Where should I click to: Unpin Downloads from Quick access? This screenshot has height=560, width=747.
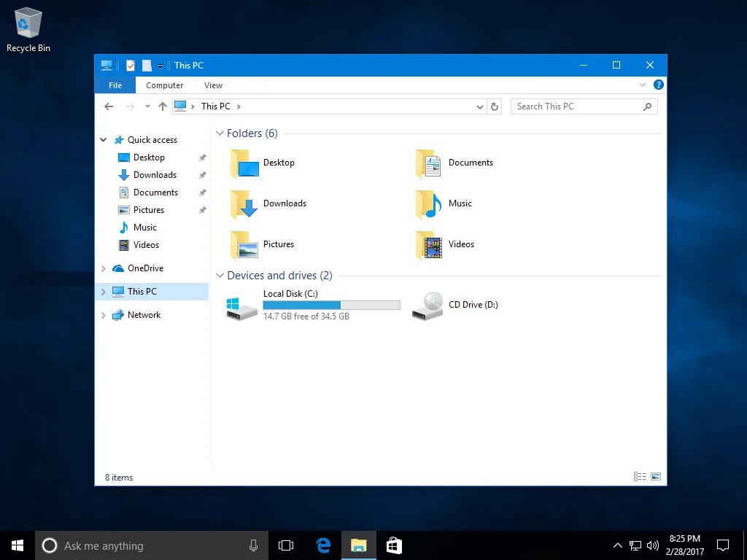[x=203, y=175]
